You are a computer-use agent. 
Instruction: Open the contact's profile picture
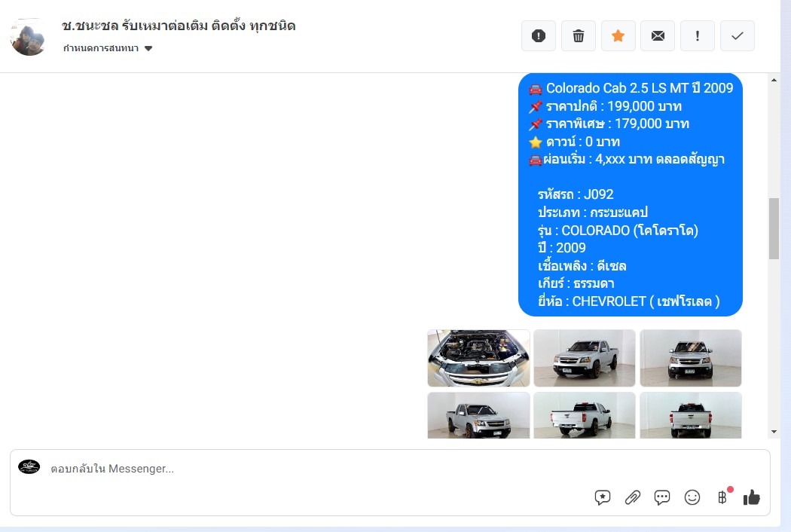tap(29, 37)
